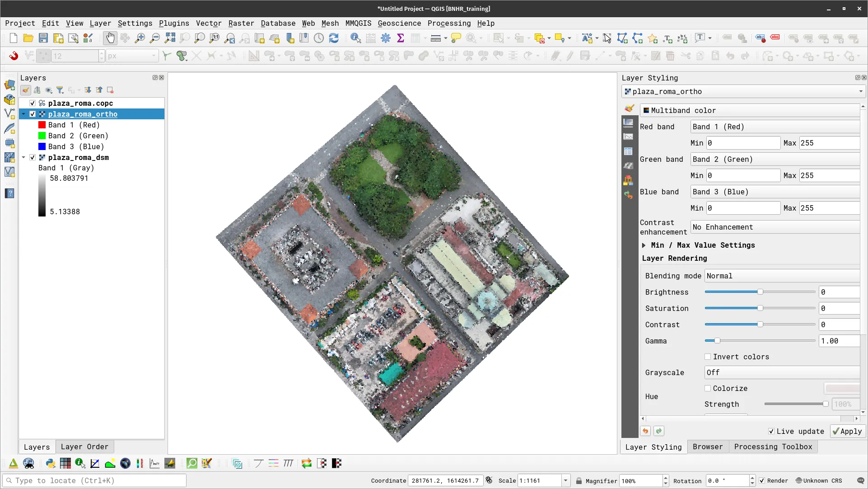This screenshot has width=868, height=489.
Task: Toggle the Colorize checkbox
Action: pos(708,388)
